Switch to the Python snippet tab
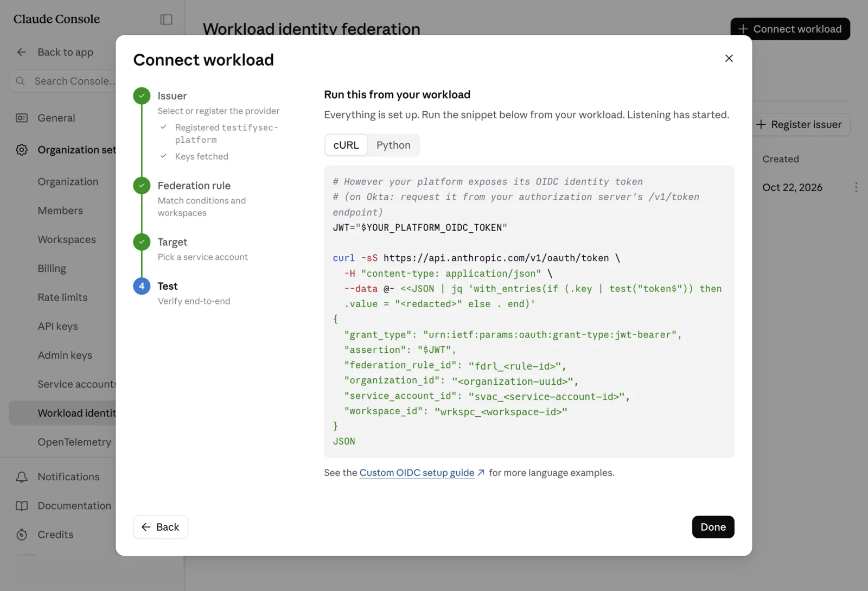The height and width of the screenshot is (591, 868). [393, 145]
